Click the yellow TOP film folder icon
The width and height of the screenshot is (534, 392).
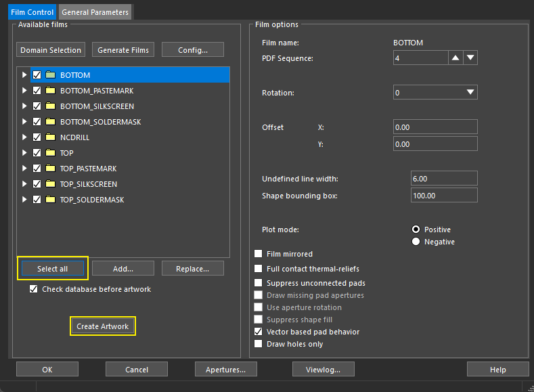pos(50,153)
